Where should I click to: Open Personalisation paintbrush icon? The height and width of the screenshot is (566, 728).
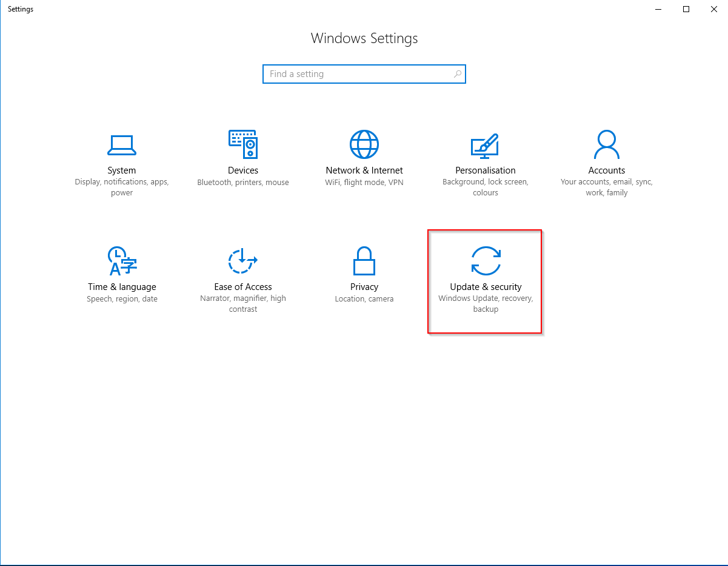(x=485, y=146)
